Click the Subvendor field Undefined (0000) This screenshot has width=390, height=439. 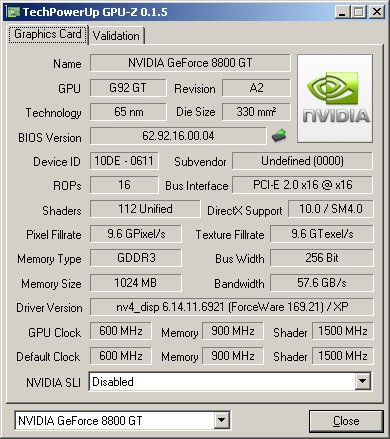coord(302,161)
